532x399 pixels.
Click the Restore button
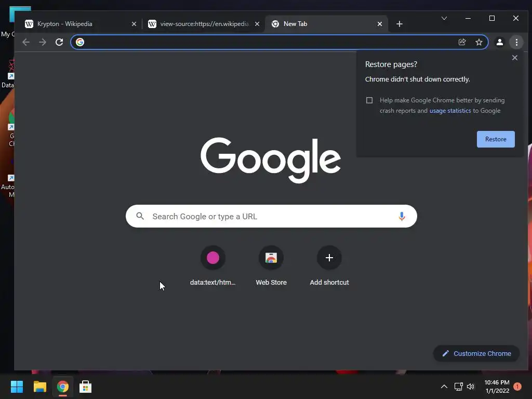click(x=495, y=139)
